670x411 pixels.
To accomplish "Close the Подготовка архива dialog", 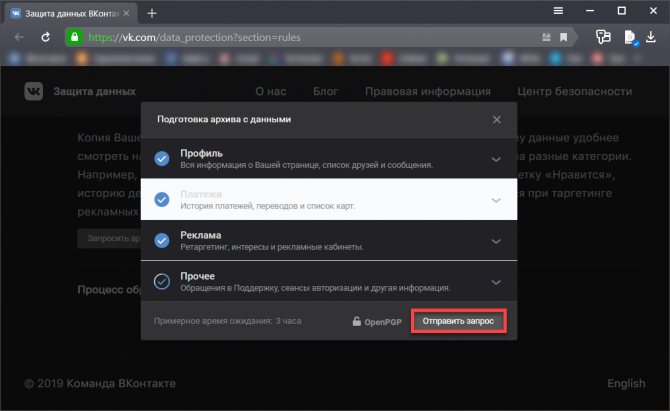I will point(497,120).
